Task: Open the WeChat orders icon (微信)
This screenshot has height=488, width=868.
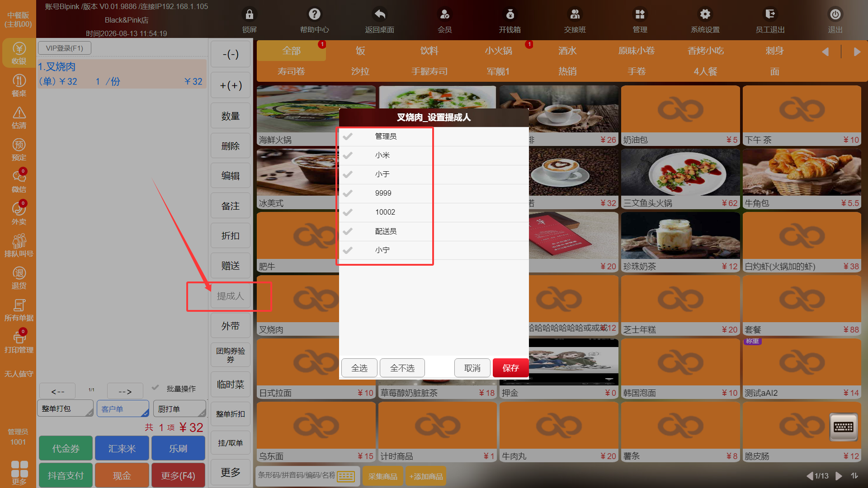Action: coord(19,177)
